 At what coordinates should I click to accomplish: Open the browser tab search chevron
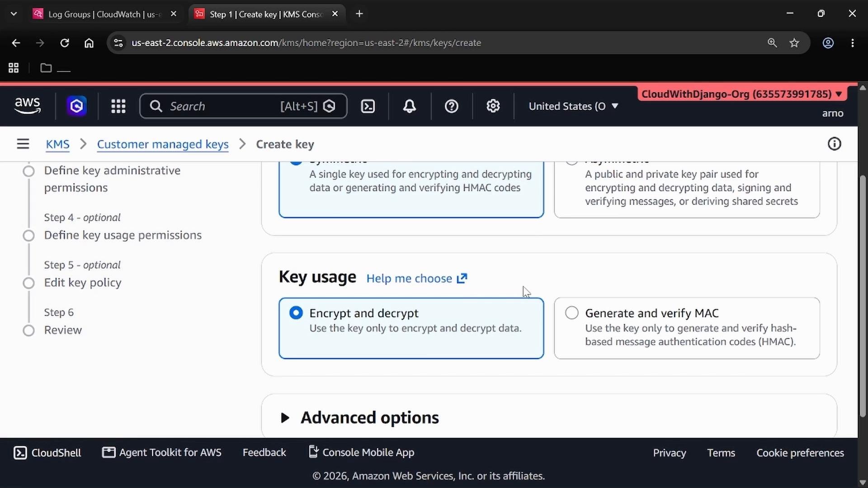click(x=14, y=14)
